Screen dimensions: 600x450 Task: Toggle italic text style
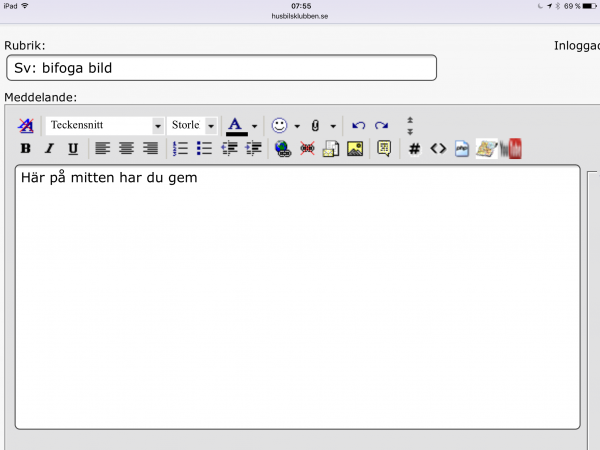pyautogui.click(x=49, y=149)
